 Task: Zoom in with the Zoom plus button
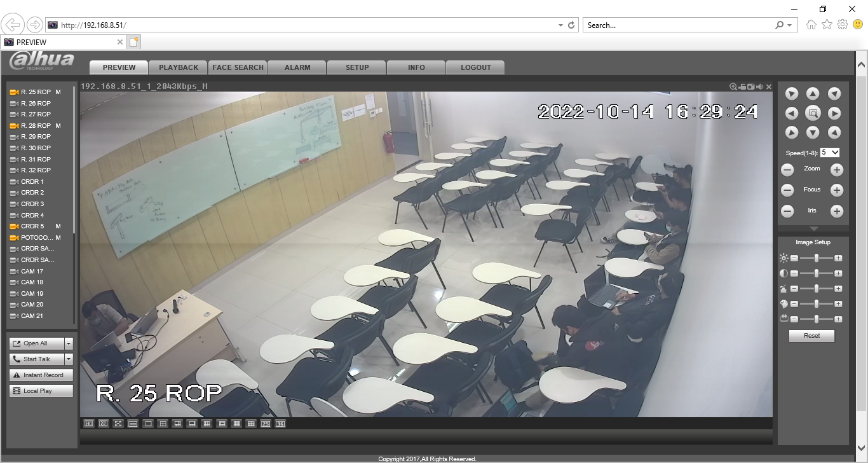837,170
